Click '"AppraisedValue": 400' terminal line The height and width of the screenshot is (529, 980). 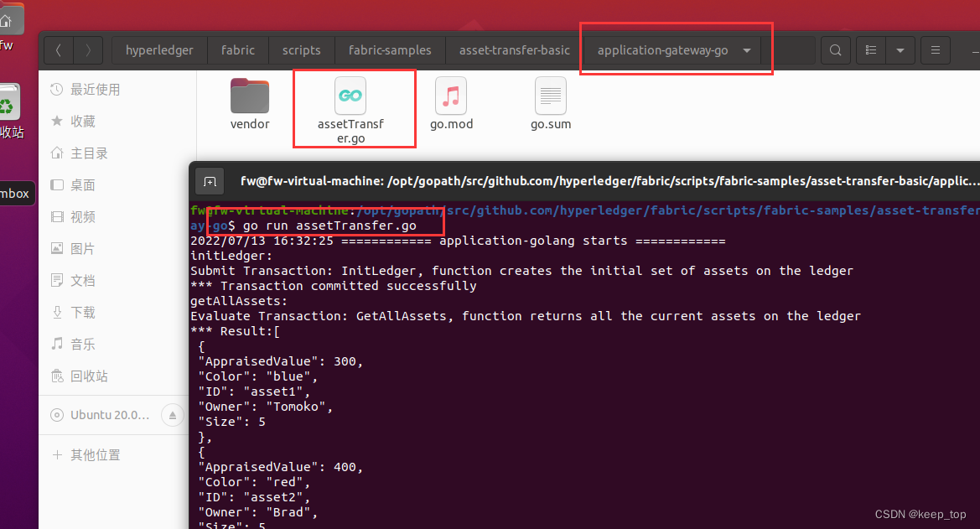pos(281,467)
